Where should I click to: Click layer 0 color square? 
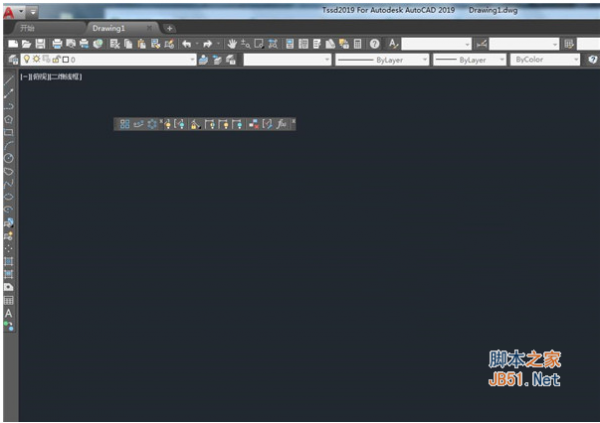pos(66,60)
